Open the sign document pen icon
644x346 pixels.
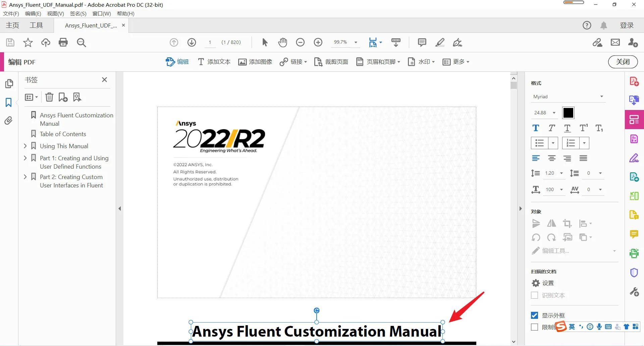click(x=458, y=42)
